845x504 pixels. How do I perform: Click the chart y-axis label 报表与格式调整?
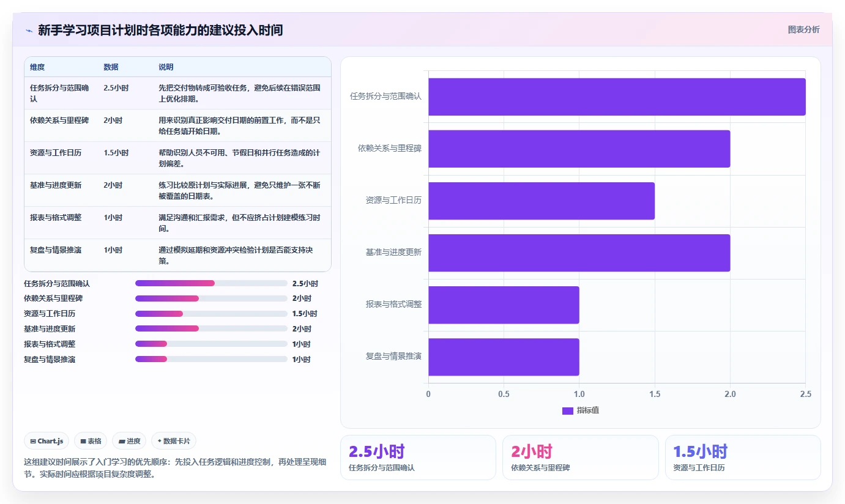pyautogui.click(x=393, y=304)
